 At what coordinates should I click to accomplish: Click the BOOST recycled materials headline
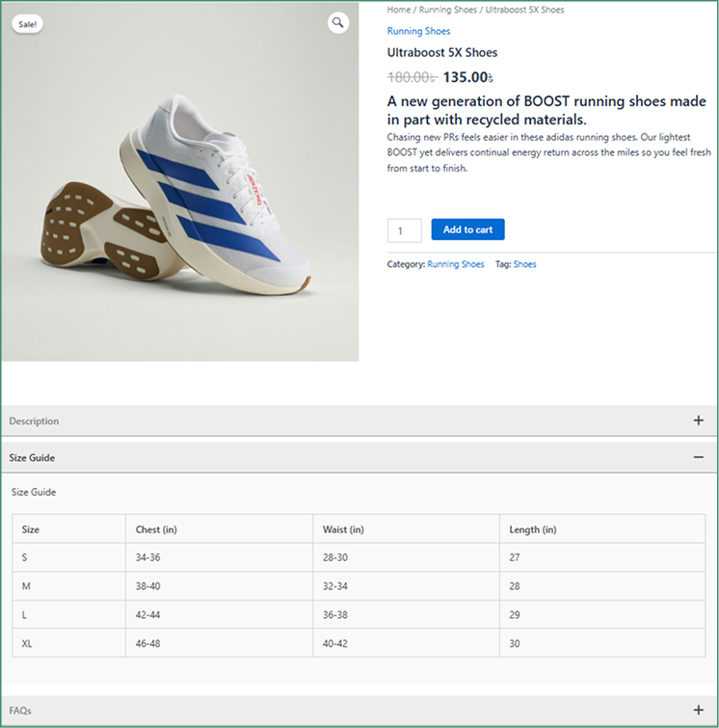(x=546, y=110)
